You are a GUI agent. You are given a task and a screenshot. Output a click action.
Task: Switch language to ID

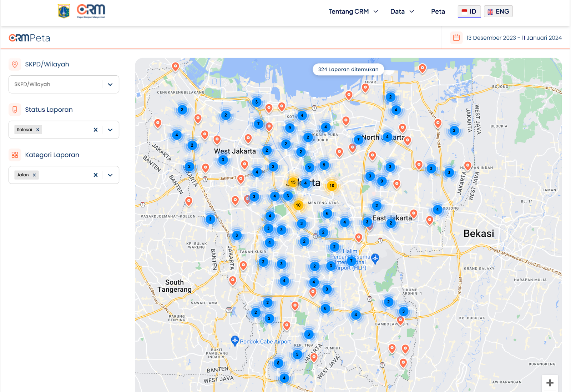point(469,11)
